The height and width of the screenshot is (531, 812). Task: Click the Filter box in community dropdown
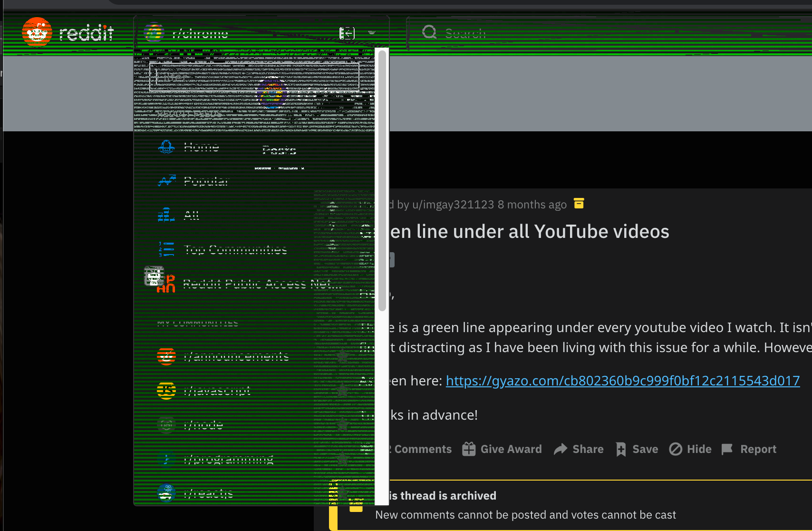click(254, 76)
